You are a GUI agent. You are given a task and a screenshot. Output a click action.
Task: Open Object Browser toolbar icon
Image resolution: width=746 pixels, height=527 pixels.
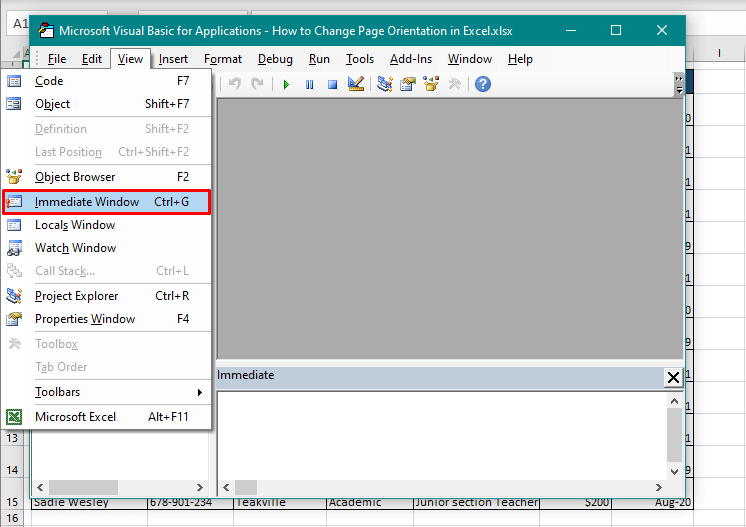(x=431, y=84)
